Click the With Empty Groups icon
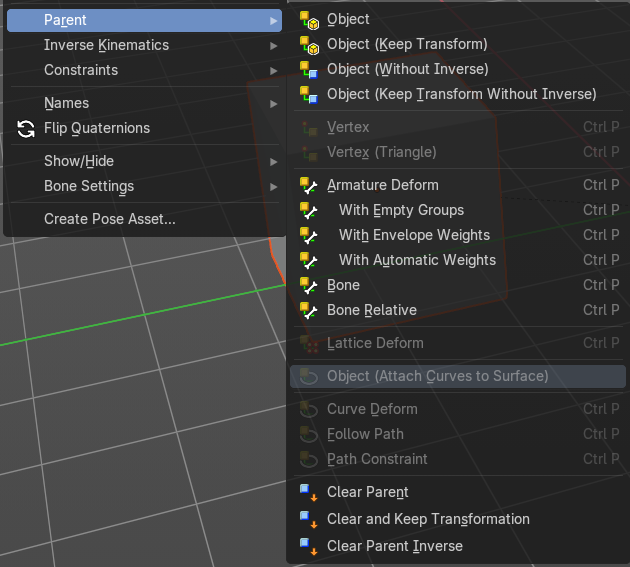The image size is (630, 567). coord(309,211)
